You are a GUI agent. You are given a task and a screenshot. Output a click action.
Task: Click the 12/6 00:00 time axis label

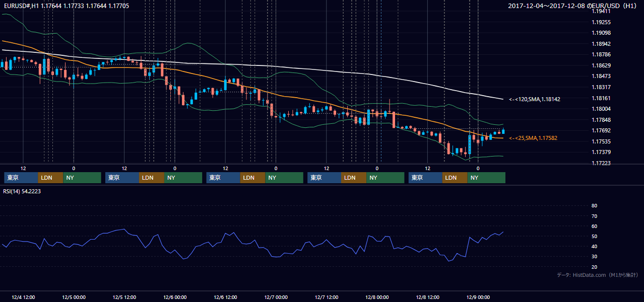point(175,297)
